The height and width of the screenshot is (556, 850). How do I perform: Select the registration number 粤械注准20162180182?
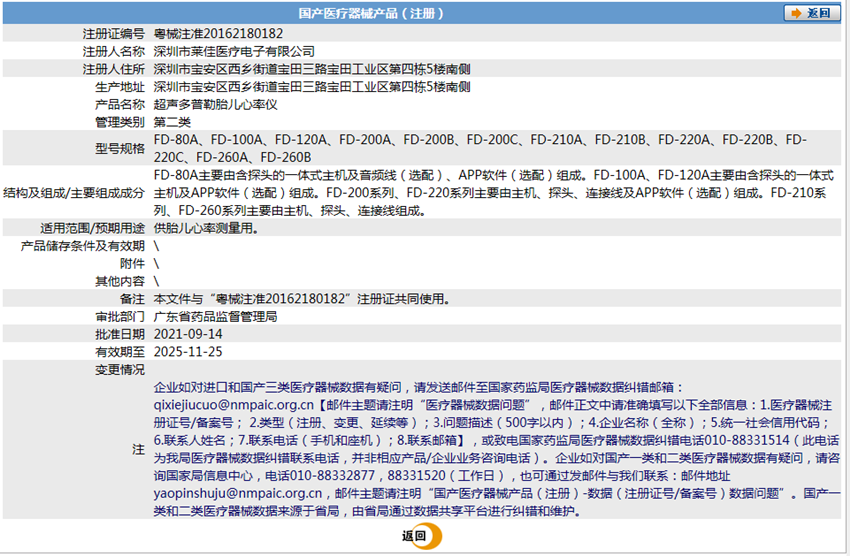point(218,34)
